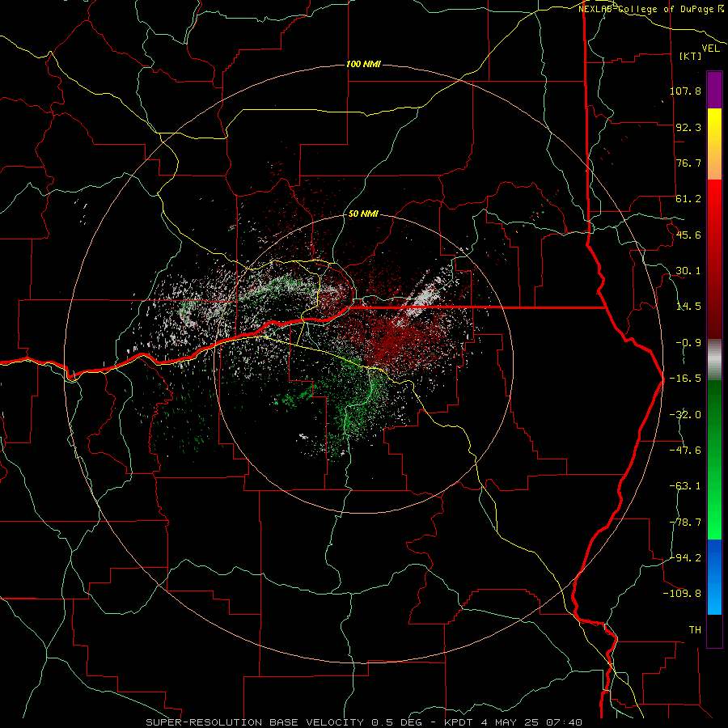Screen dimensions: 728x728
Task: Select the 92.3 scale value
Action: (x=688, y=127)
